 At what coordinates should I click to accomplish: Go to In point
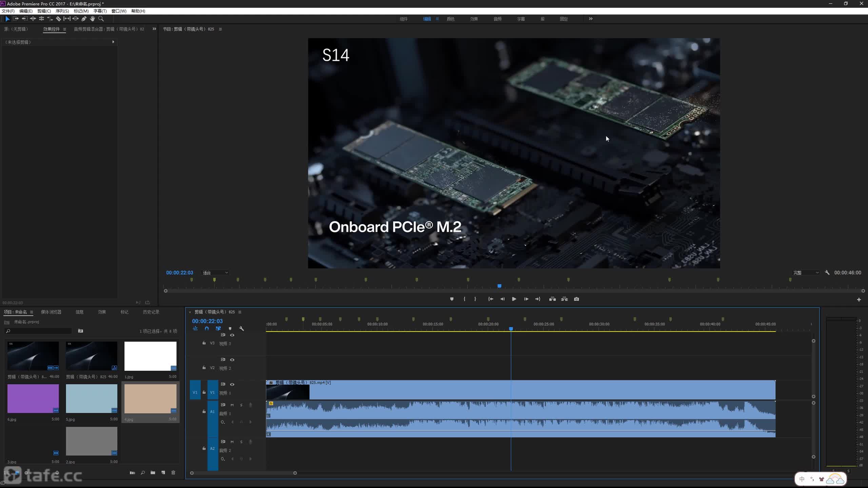[490, 299]
